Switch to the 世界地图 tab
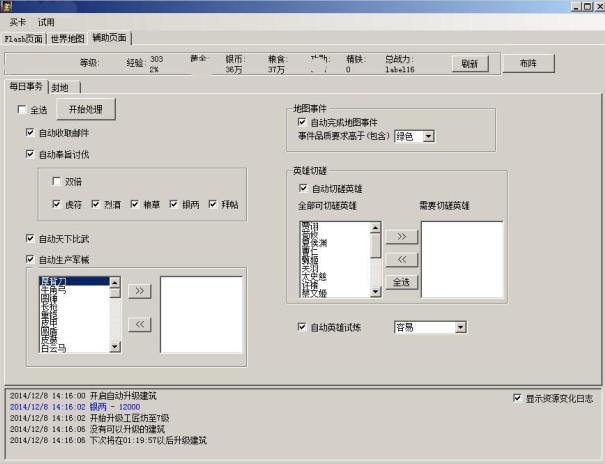Screen dimensions: 605x464 coord(67,38)
